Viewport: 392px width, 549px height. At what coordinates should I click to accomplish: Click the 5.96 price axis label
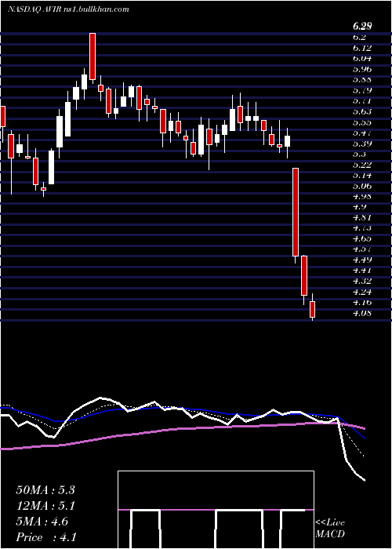click(362, 69)
